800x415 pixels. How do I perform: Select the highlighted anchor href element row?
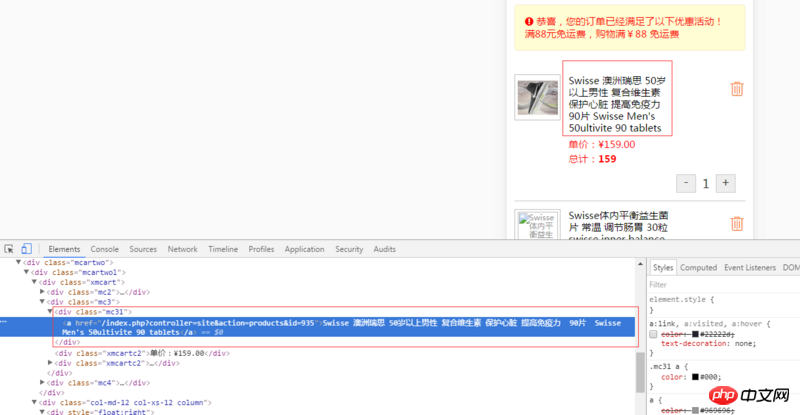coord(317,327)
